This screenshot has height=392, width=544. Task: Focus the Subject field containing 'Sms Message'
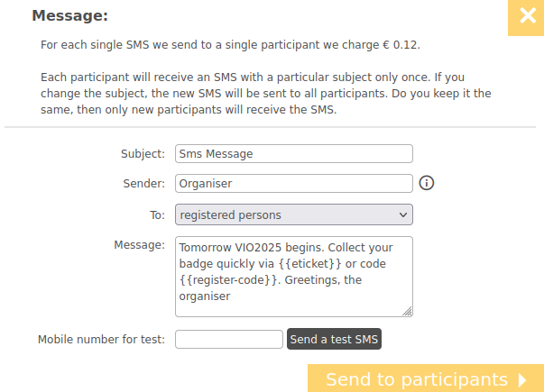pos(294,153)
